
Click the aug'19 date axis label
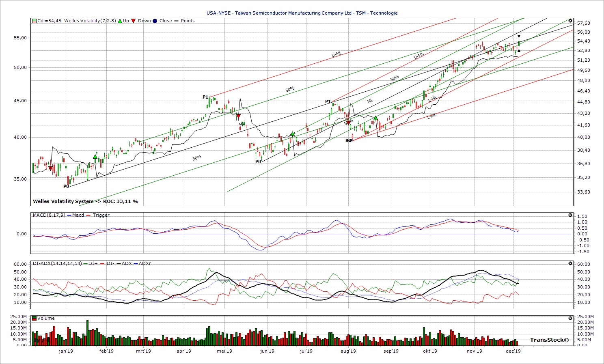click(x=348, y=351)
